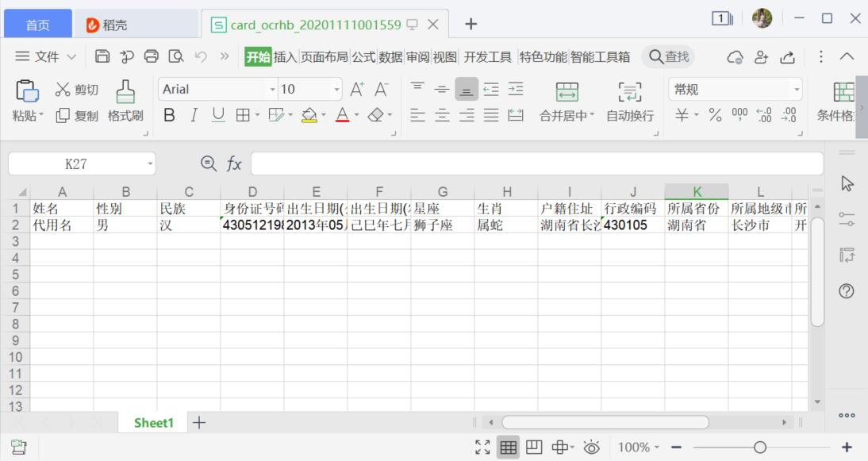Click zoom out minus button
The width and height of the screenshot is (868, 461).
(677, 448)
